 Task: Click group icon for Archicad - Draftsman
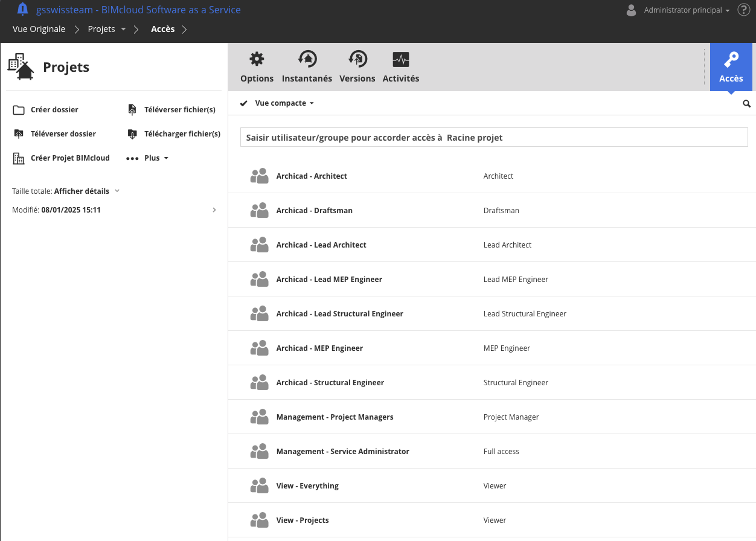click(x=259, y=211)
